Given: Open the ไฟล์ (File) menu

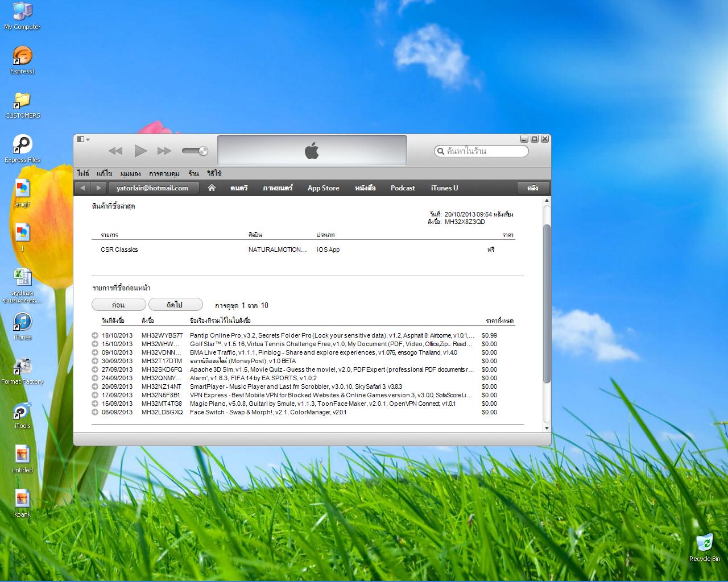Looking at the screenshot, I should [83, 173].
